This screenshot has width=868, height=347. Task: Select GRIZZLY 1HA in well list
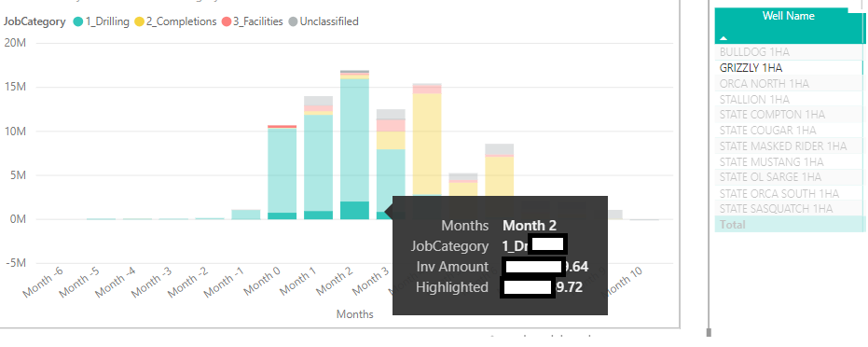(x=789, y=67)
